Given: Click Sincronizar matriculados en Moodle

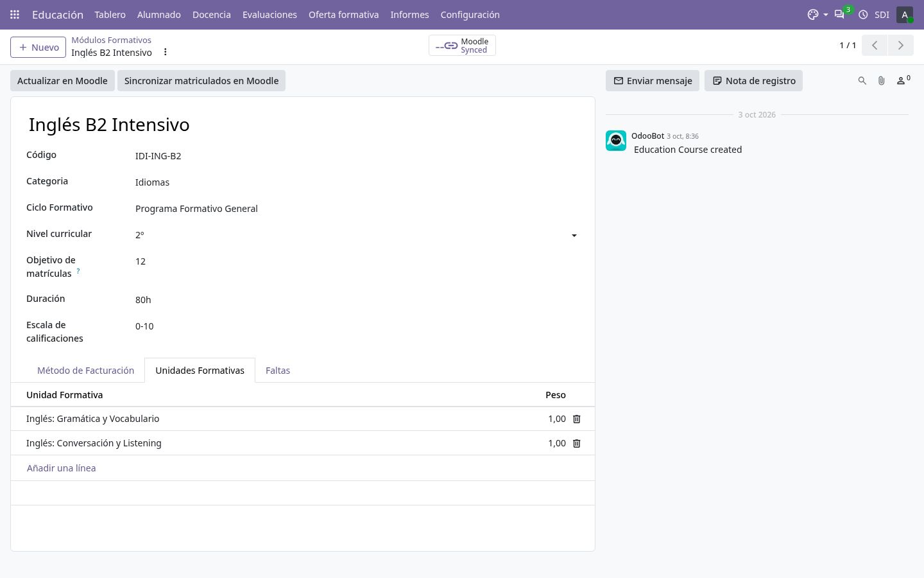Looking at the screenshot, I should (x=201, y=81).
